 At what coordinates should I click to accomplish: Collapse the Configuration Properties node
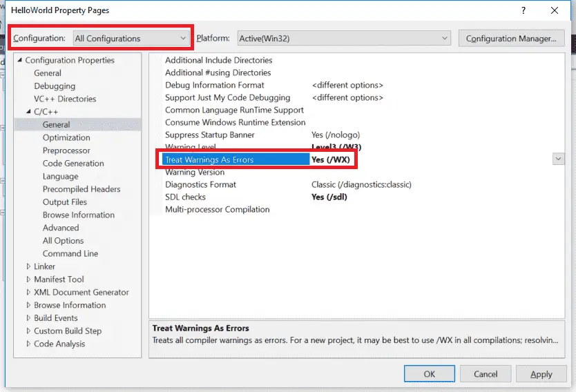[20, 61]
